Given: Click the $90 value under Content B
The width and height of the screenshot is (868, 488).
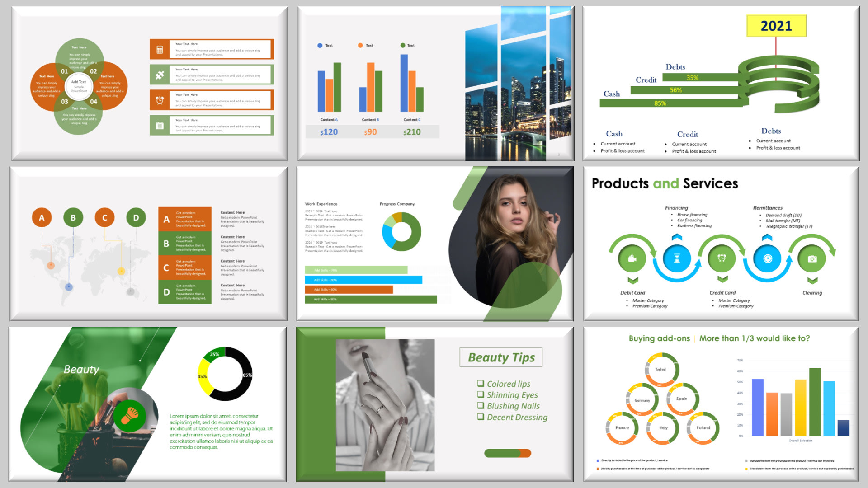Looking at the screenshot, I should coord(370,132).
